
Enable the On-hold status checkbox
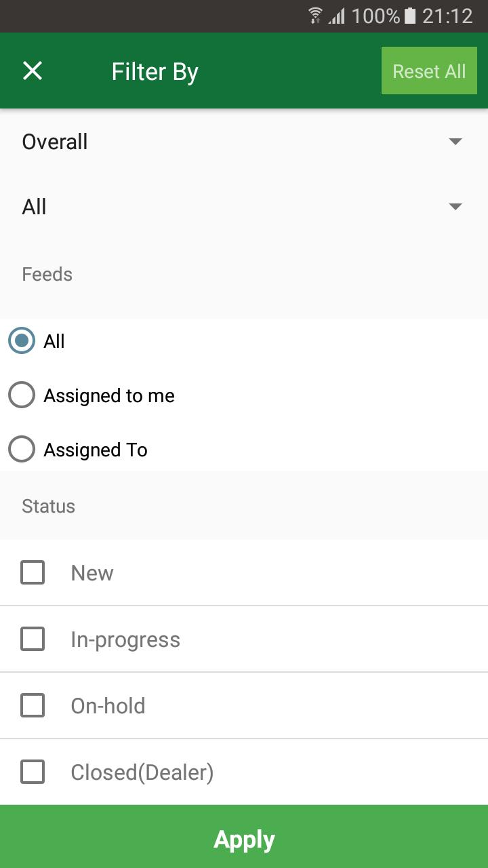pyautogui.click(x=33, y=705)
